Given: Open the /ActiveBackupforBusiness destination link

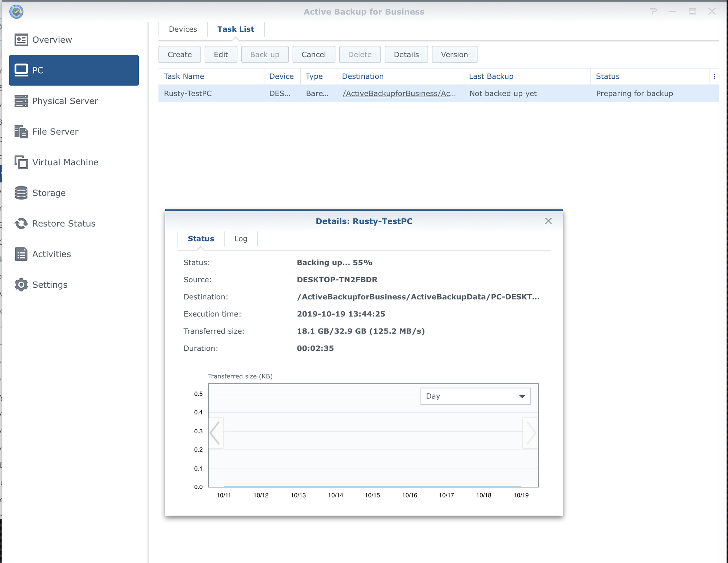Looking at the screenshot, I should pos(399,94).
